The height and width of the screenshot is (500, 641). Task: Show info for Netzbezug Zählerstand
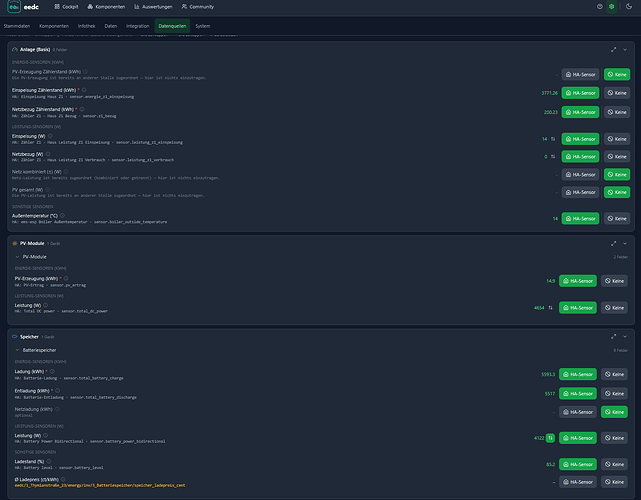82,109
